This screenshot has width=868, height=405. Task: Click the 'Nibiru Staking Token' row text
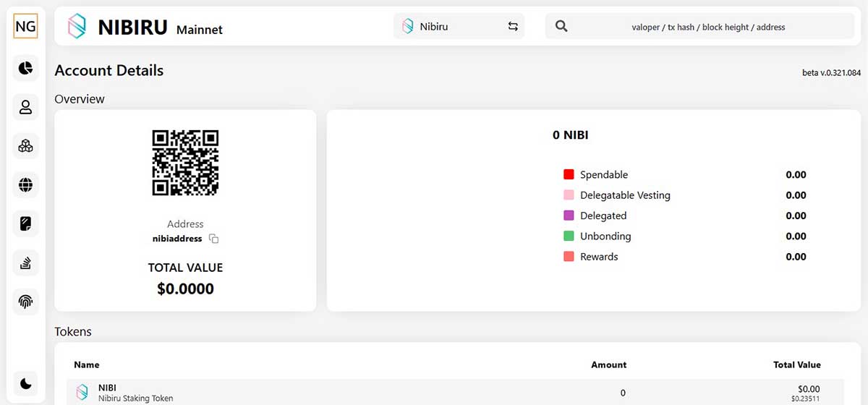(135, 398)
